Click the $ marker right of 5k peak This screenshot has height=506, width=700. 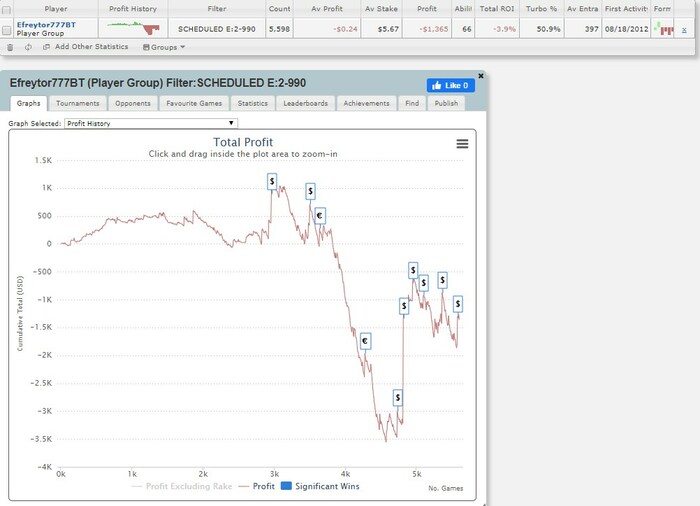(x=423, y=283)
